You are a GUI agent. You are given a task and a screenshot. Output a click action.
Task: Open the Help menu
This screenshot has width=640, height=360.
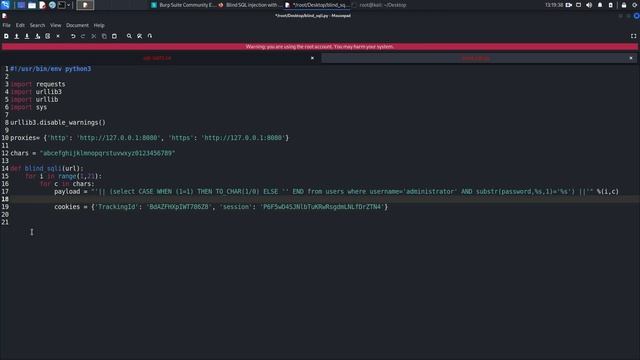tap(99, 25)
